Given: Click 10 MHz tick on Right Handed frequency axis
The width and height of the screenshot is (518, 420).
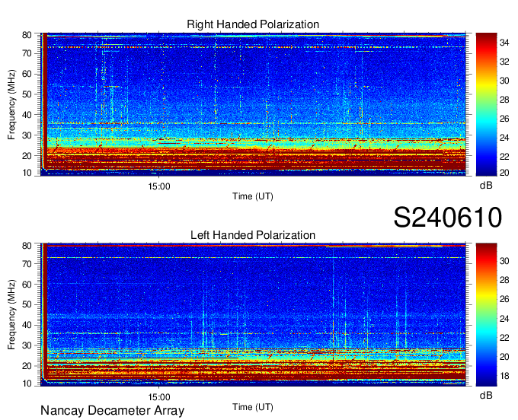Looking at the screenshot, I should pyautogui.click(x=27, y=173).
